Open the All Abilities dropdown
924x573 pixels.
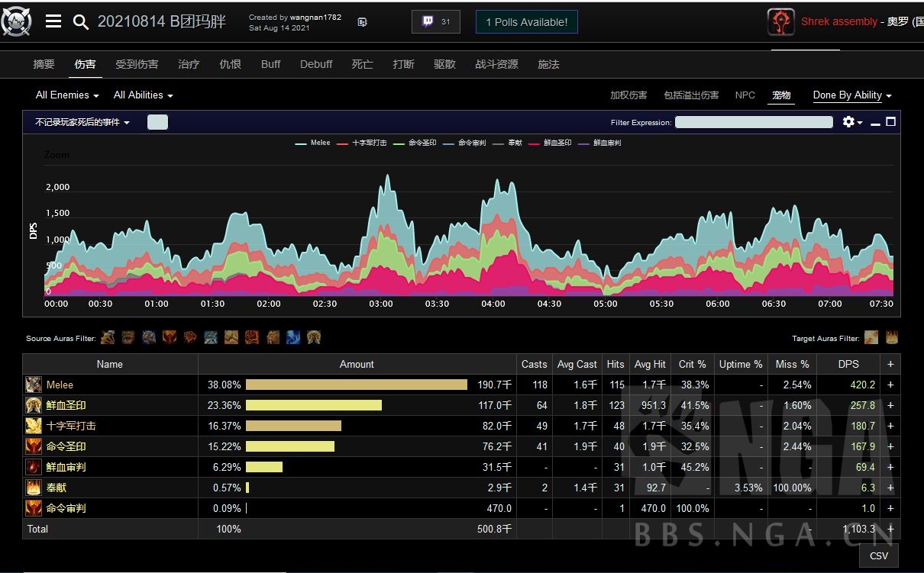click(143, 95)
